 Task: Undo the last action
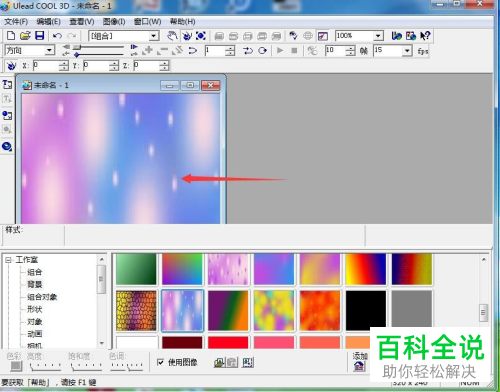coord(57,36)
